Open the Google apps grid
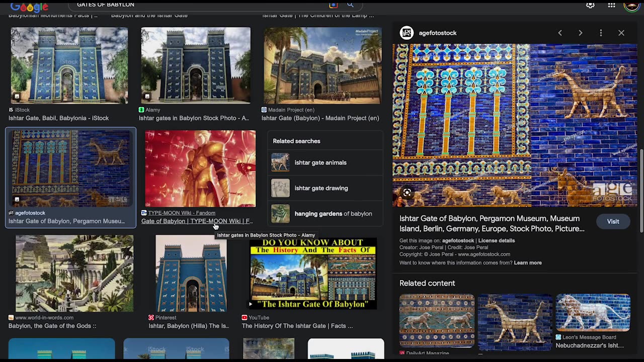This screenshot has height=362, width=644. (611, 5)
